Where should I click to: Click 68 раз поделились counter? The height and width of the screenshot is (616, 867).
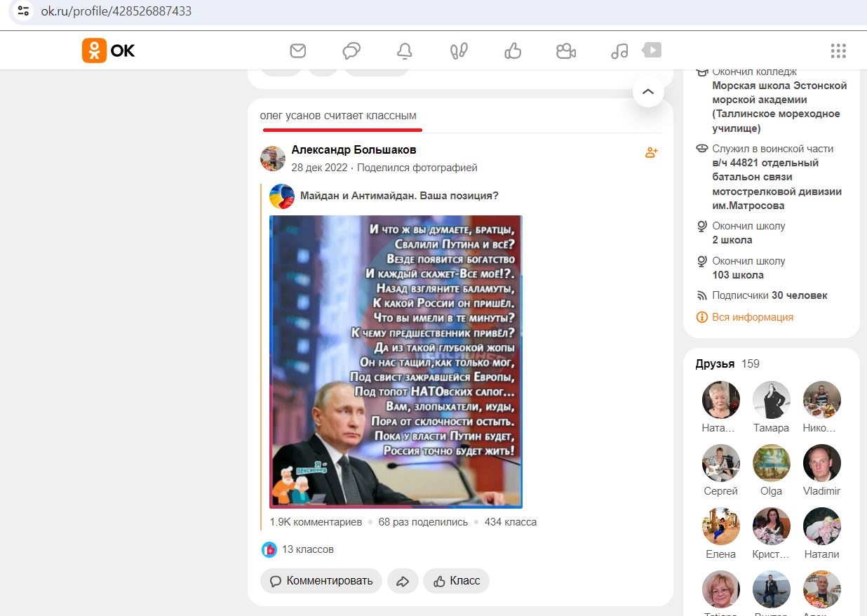tap(423, 522)
